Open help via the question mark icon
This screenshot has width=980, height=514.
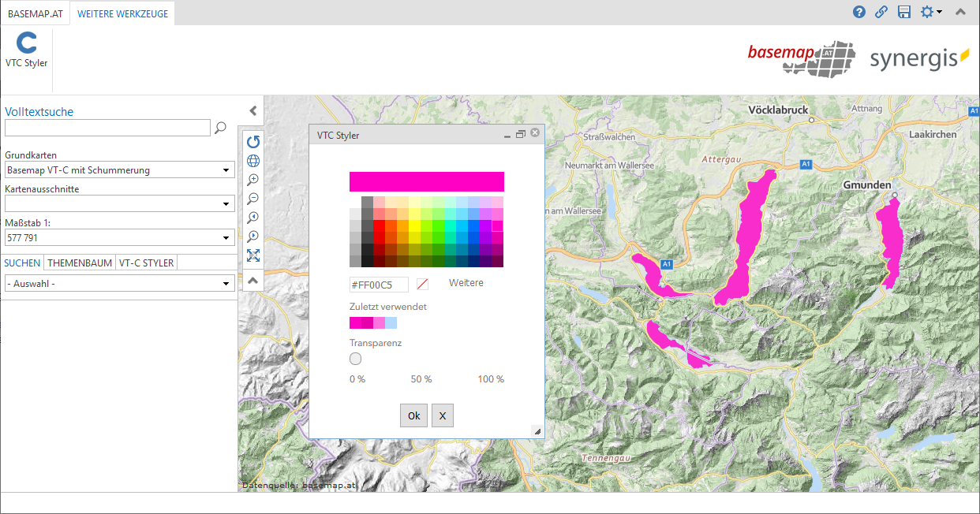click(859, 12)
